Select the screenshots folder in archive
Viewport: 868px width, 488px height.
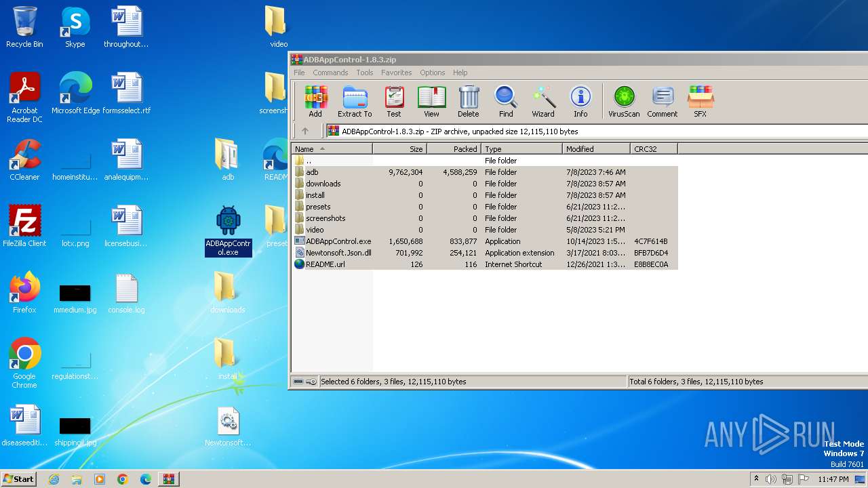coord(485,218)
